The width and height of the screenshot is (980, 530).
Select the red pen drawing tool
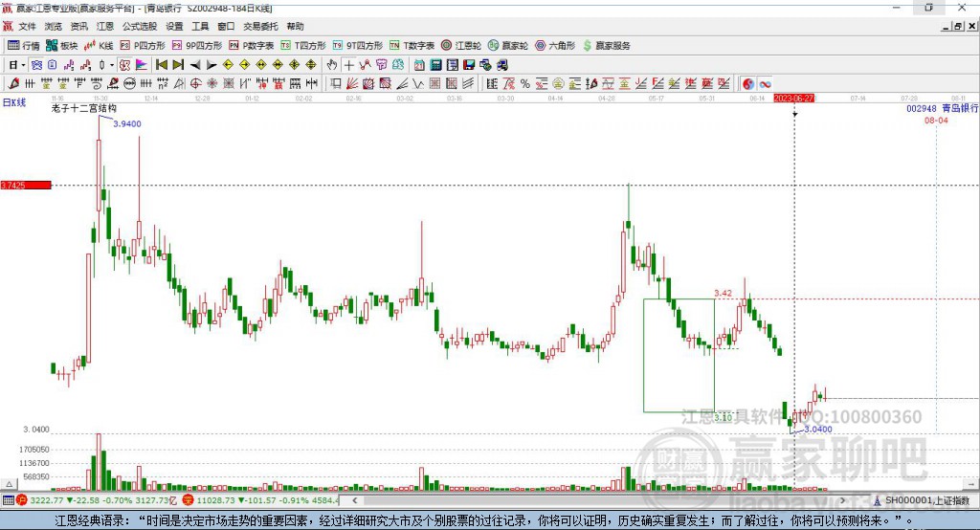pos(13,84)
